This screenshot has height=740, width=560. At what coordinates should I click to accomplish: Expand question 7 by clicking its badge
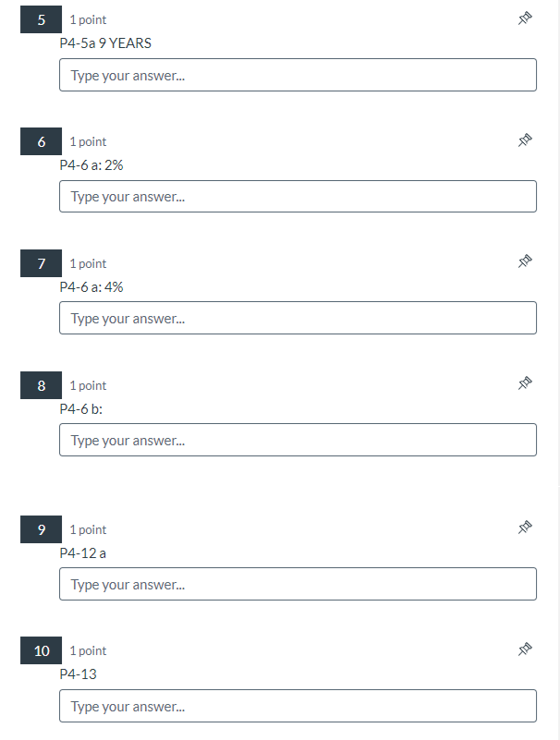point(40,262)
